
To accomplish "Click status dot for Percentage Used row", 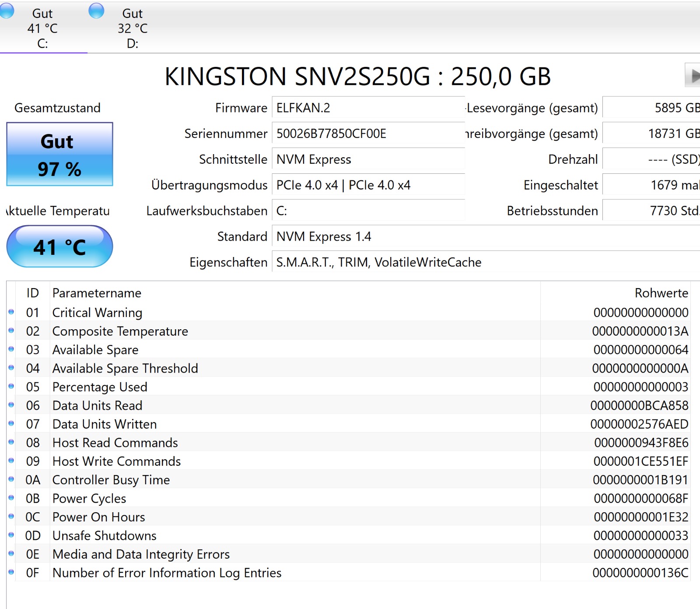I will click(x=11, y=386).
